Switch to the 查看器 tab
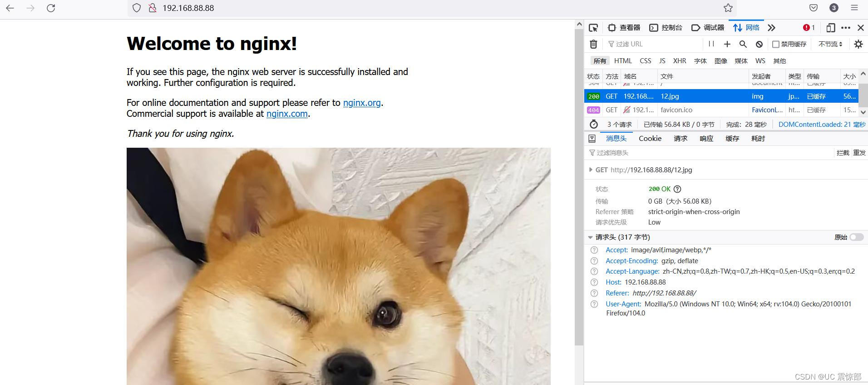Viewport: 868px width, 385px height. pos(624,28)
